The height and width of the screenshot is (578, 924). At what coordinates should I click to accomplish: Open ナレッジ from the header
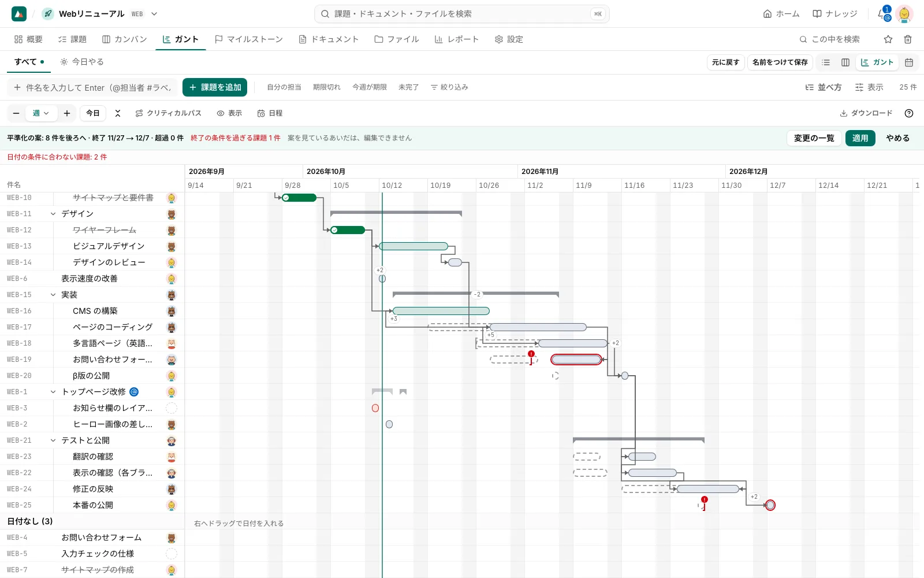[x=834, y=14]
